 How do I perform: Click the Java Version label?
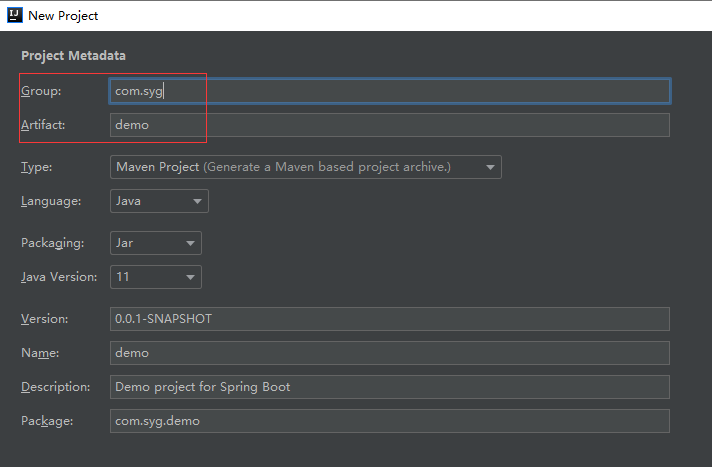59,277
